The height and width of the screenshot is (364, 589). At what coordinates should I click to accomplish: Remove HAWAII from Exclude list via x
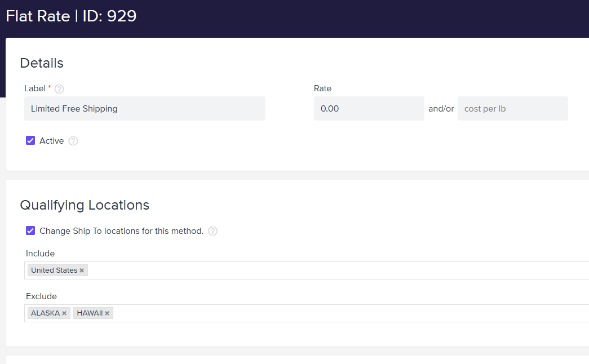(107, 313)
